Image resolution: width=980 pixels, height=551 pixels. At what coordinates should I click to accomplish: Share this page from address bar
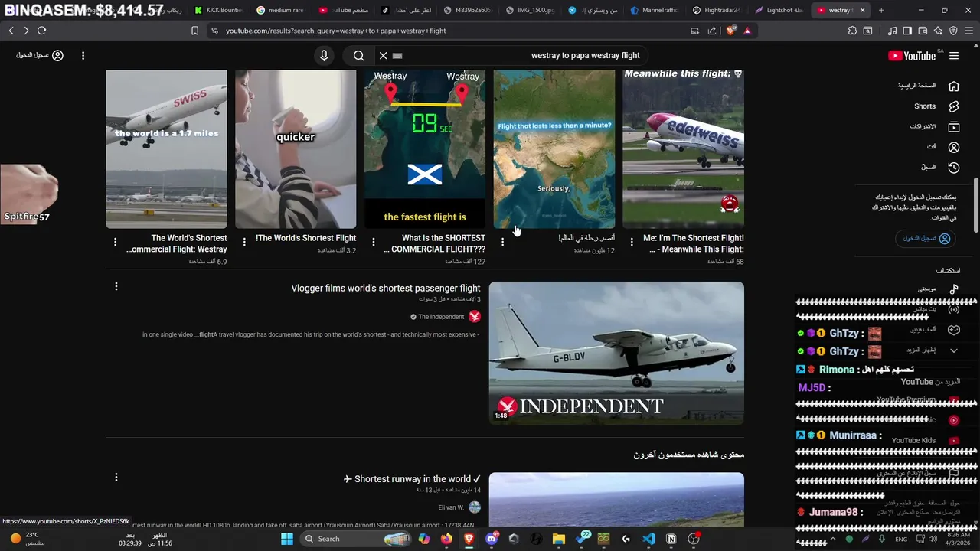tap(712, 31)
